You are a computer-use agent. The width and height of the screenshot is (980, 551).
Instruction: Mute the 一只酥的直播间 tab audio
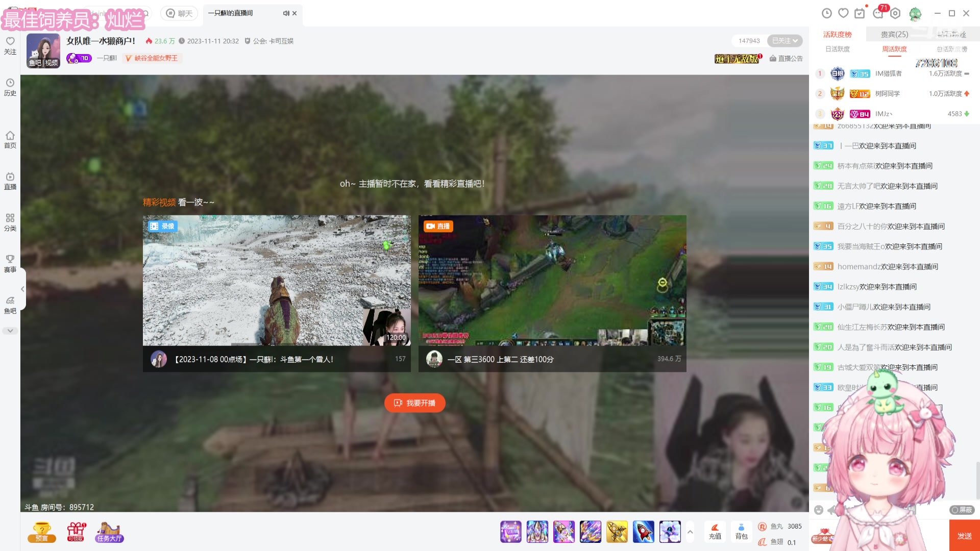coord(286,13)
